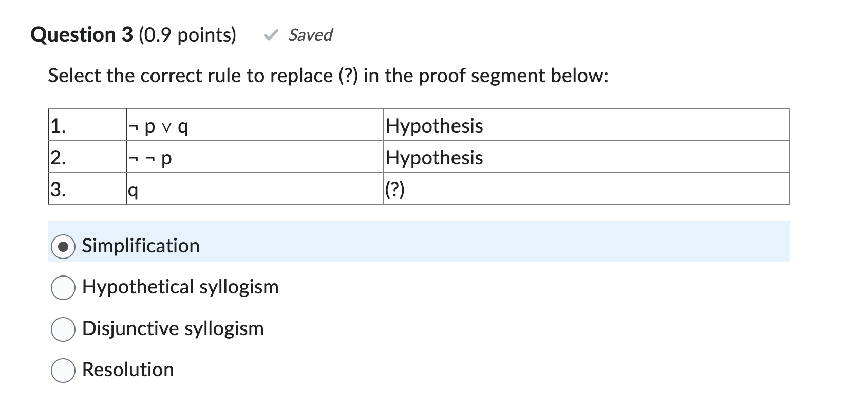Click the Saved checkmark icon
Image resolution: width=868 pixels, height=405 pixels.
coord(271,35)
